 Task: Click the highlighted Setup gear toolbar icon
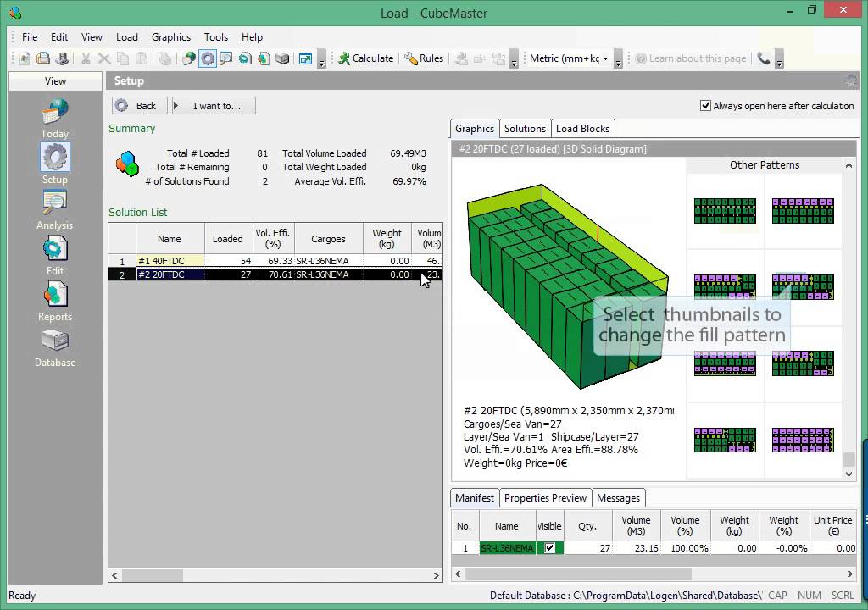[x=208, y=58]
